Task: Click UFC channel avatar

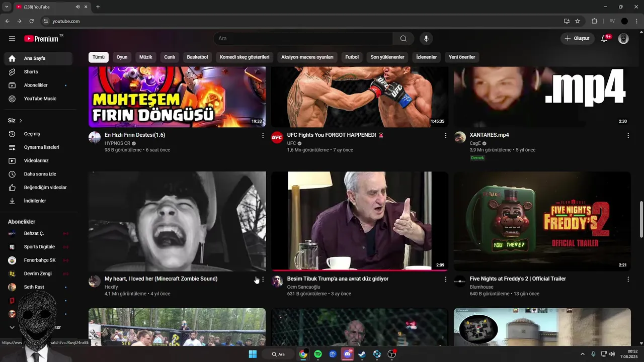Action: coord(277,137)
